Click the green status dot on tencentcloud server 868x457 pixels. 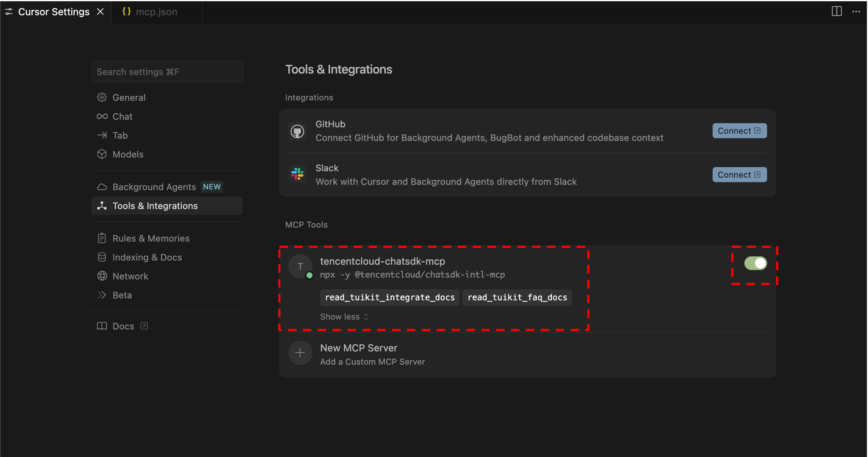(x=309, y=275)
